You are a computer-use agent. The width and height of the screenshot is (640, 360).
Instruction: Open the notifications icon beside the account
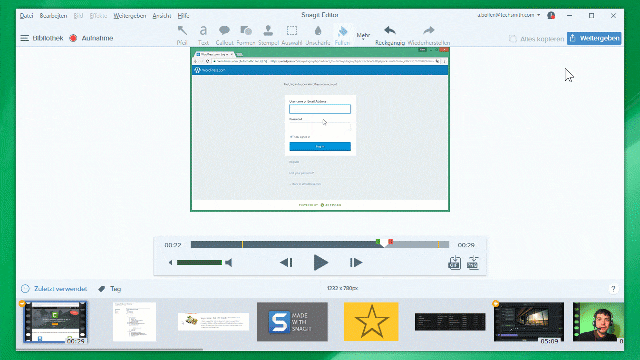[x=551, y=16]
